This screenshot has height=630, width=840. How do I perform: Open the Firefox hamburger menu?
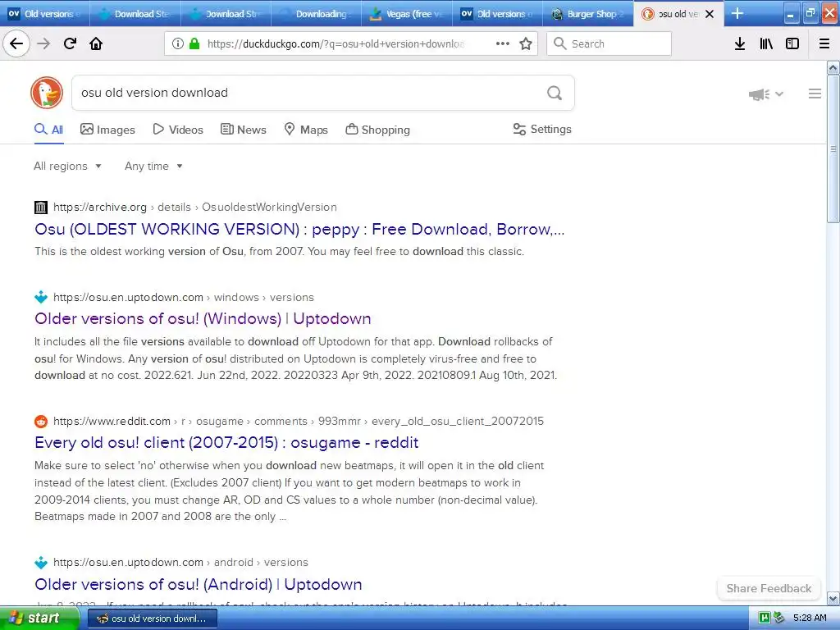[824, 43]
